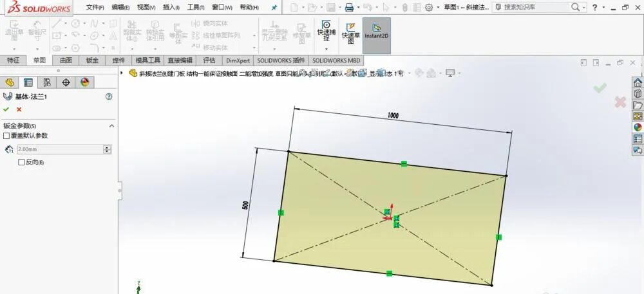Cancel the Base Flange with the red X
This screenshot has height=294, width=644.
click(19, 109)
